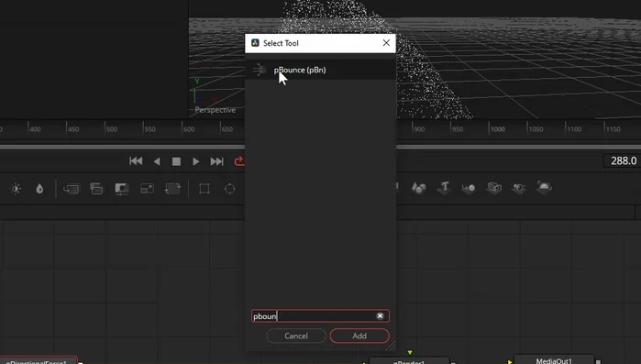Add a Camera 3D node from toolbar
Screen dimensions: 641x364
tap(494, 188)
